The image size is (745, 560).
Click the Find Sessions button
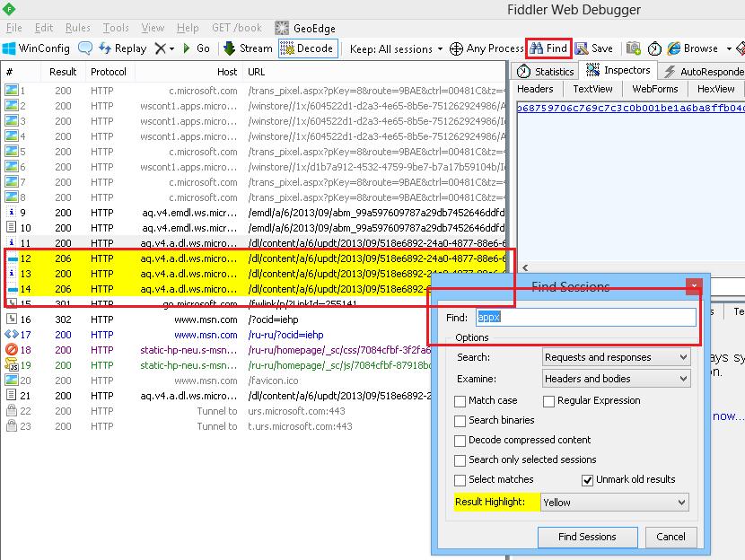click(587, 538)
